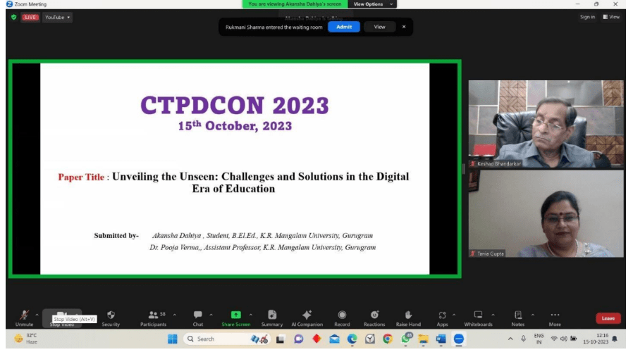This screenshot has height=364, width=633.
Task: Start recording with Record button
Action: click(342, 316)
